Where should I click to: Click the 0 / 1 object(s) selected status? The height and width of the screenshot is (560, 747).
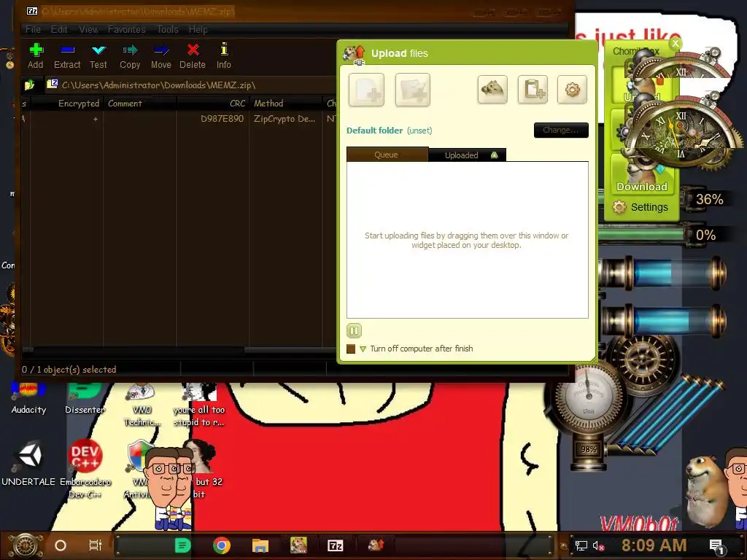69,370
